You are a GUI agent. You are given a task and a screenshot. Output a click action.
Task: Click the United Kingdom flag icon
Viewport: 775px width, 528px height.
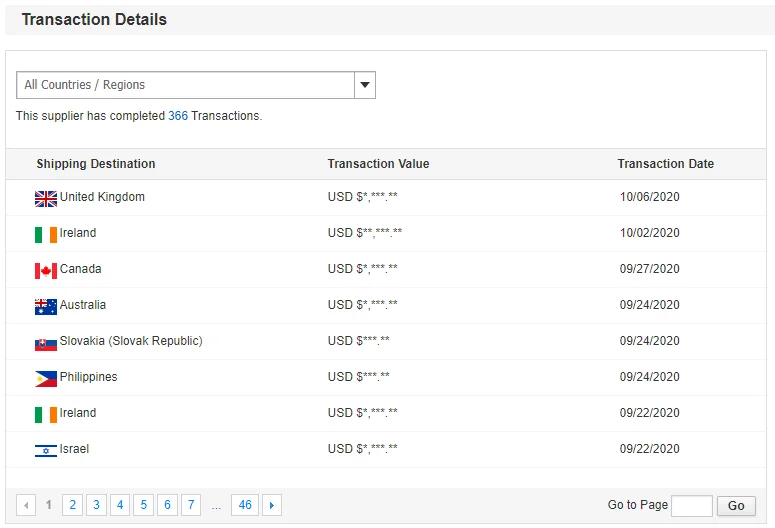tap(46, 198)
